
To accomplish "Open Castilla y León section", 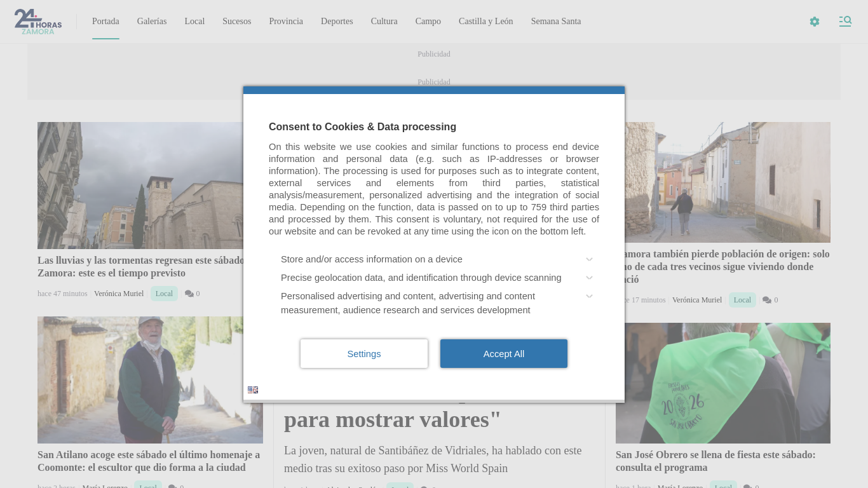I will click(486, 22).
